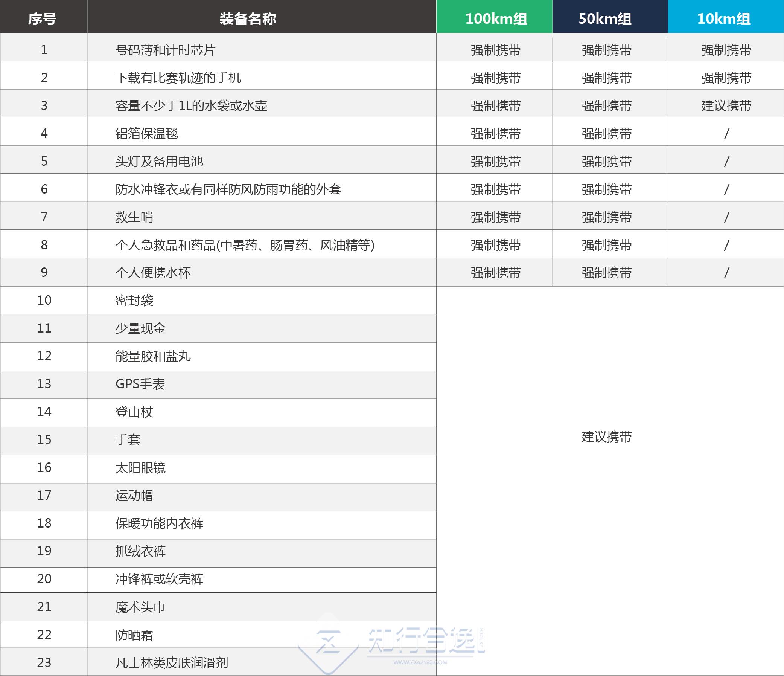
Task: Click 太阳眼镜 equipment entry
Action: 140,468
